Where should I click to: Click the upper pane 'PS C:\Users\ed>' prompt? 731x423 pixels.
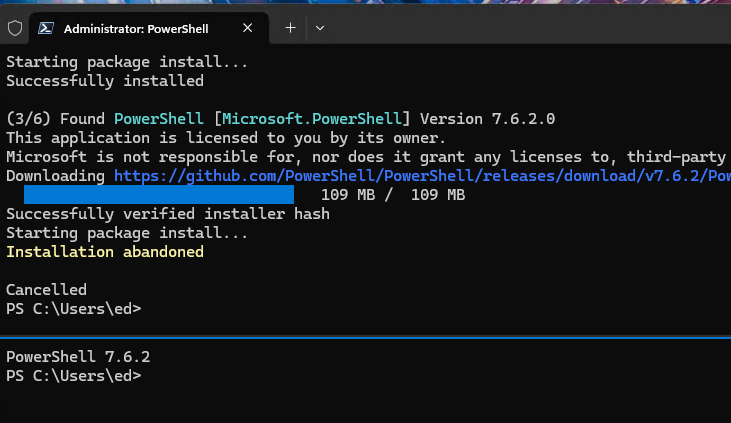coord(73,309)
